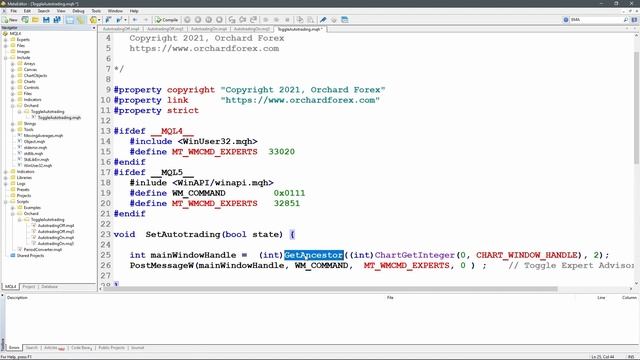Screen dimensions: 640x360
Task: Open the Errors tab in Toolbox
Action: tap(14, 348)
